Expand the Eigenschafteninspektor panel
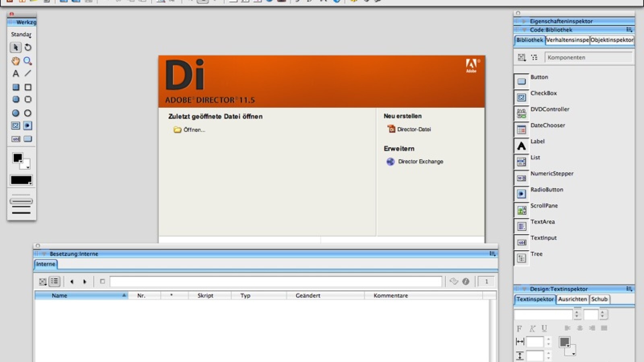 (524, 21)
